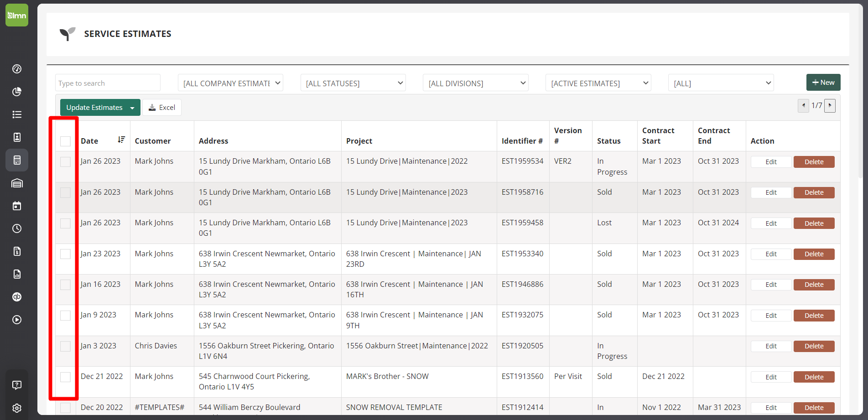The image size is (868, 420).
Task: Open the dashboard gauge icon in sidebar
Action: pyautogui.click(x=17, y=69)
